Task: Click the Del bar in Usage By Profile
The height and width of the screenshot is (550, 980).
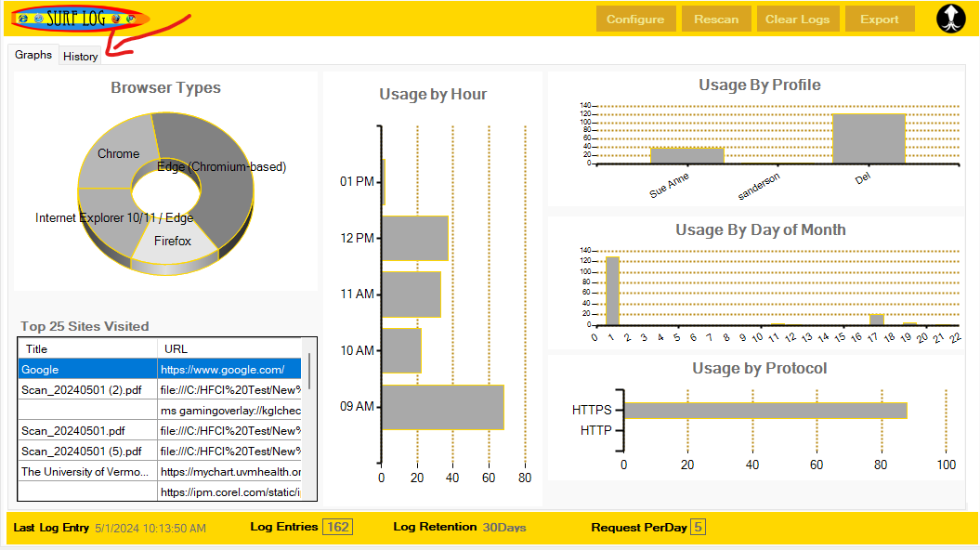Action: pos(868,138)
